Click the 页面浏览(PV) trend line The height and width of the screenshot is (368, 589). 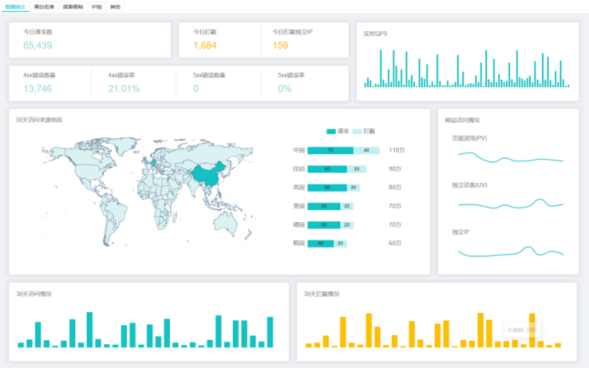(511, 157)
